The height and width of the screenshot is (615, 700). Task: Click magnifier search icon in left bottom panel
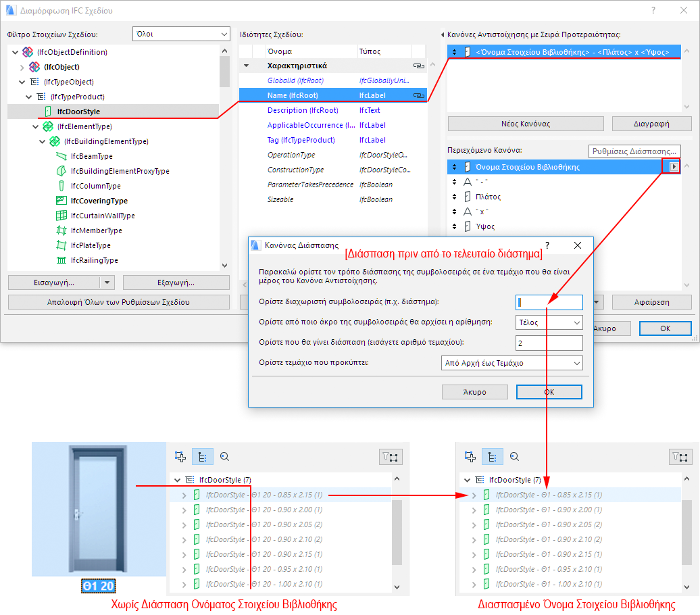point(224,456)
